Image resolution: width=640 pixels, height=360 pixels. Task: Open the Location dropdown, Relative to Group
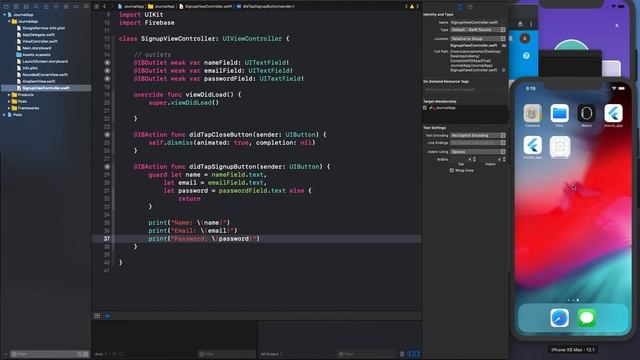tap(478, 39)
